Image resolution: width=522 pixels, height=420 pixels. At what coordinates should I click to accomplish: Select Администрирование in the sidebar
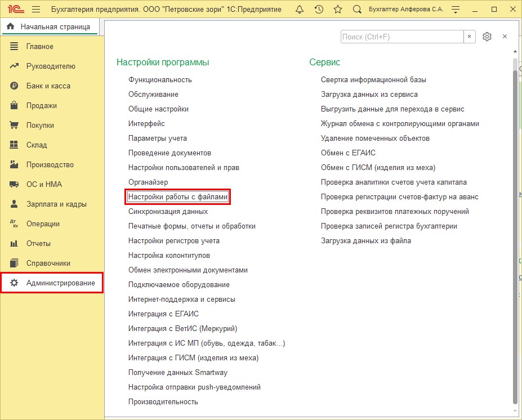tap(60, 283)
